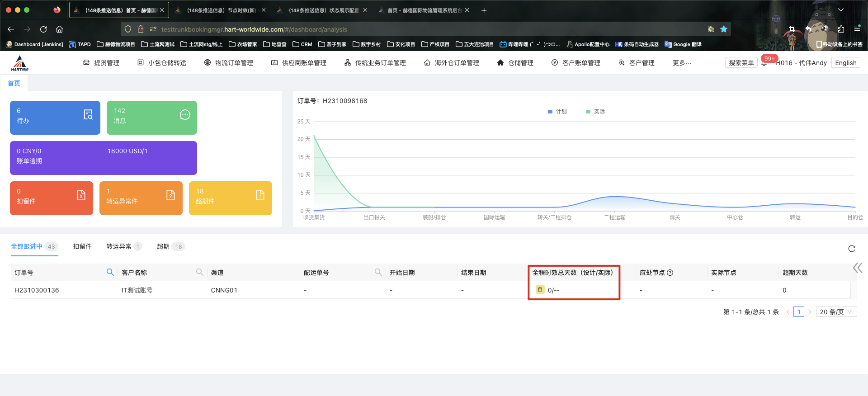
Task: Click the double-chevron collapse icon beside table
Action: point(857,268)
